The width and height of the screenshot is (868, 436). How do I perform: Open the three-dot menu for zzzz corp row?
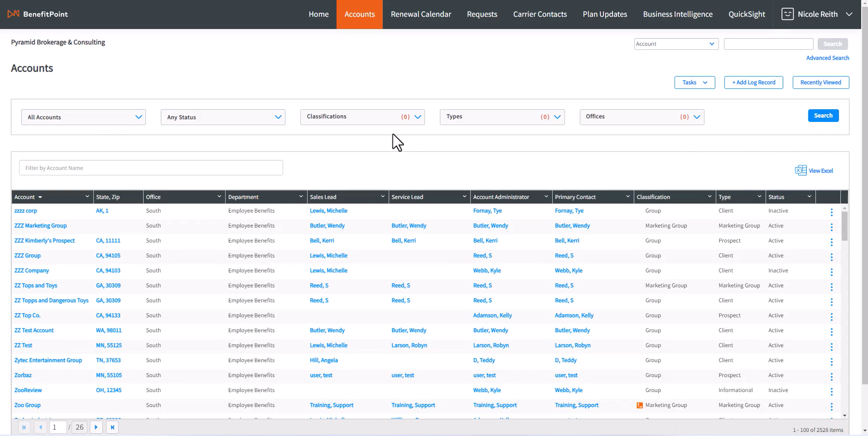pyautogui.click(x=831, y=212)
